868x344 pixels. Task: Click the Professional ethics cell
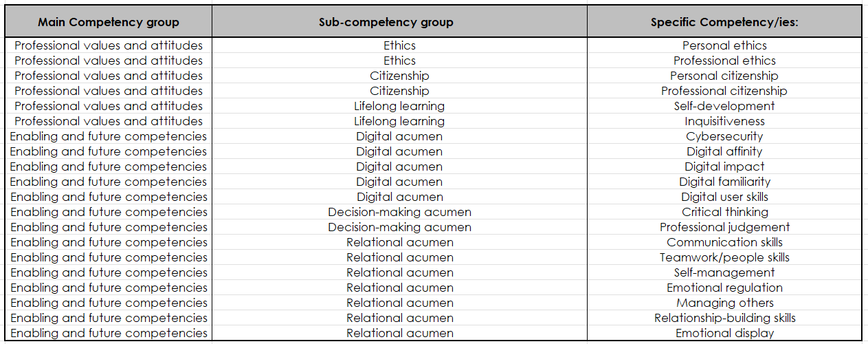click(x=724, y=61)
